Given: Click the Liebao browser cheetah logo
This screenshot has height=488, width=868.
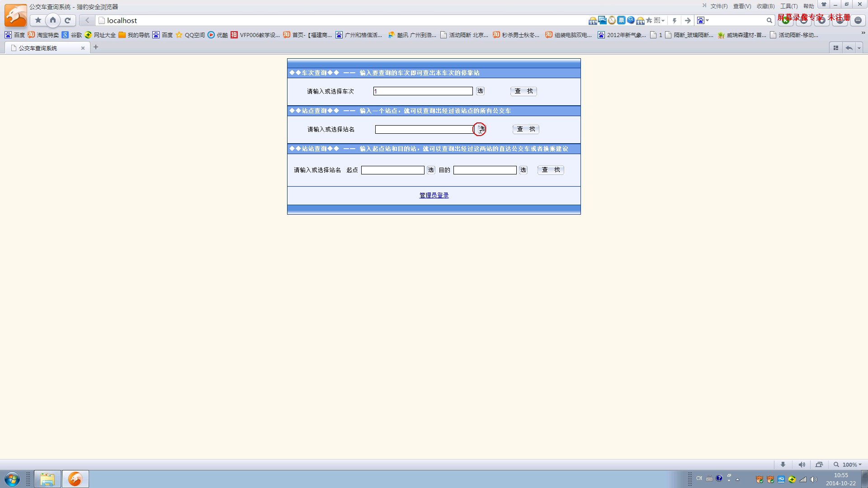Looking at the screenshot, I should coord(16,15).
